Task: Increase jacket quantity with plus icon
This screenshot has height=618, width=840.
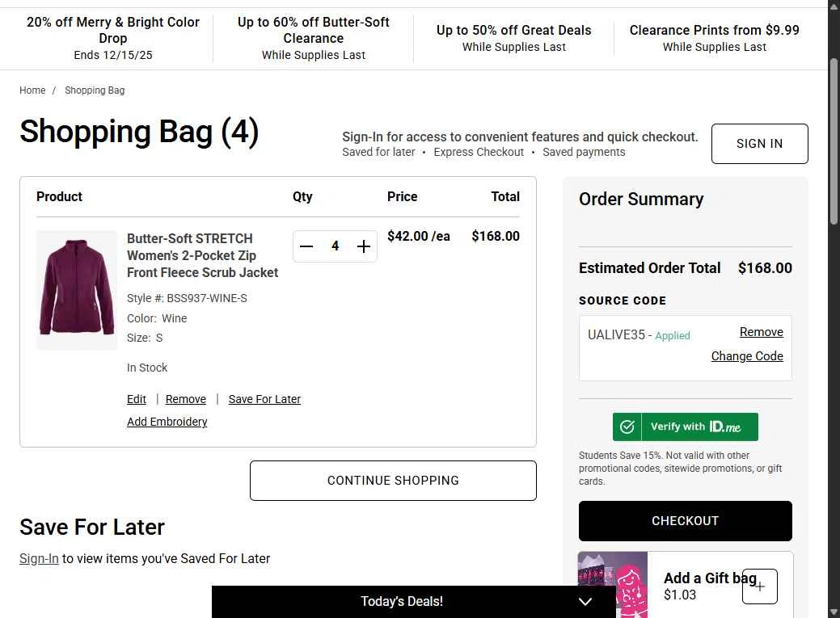Action: 364,246
